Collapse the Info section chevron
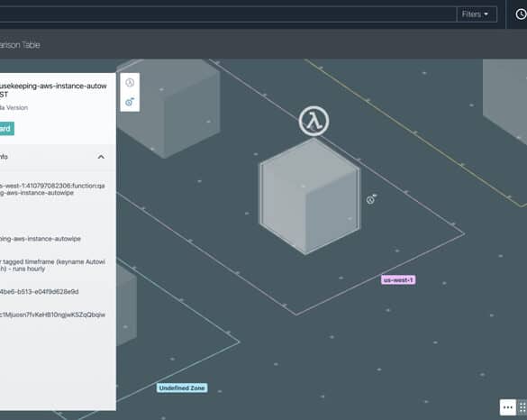Viewport: 527px width, 420px height. (x=101, y=157)
